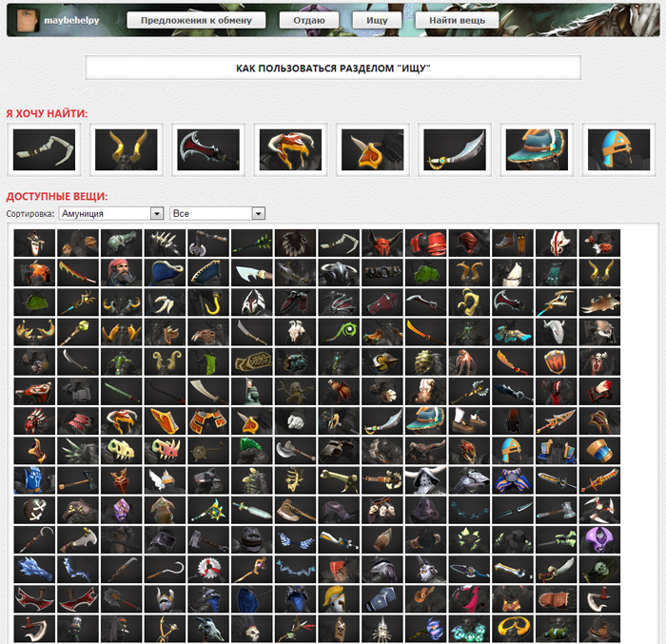Select the bone claw wanted item

pyautogui.click(x=44, y=150)
